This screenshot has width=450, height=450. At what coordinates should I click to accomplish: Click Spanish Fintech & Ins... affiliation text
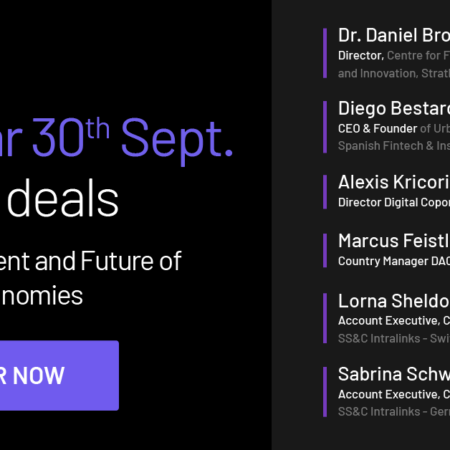click(x=394, y=146)
